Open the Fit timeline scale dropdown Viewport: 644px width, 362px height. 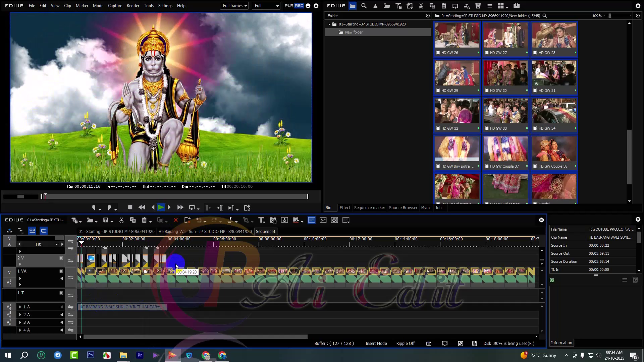[56, 244]
